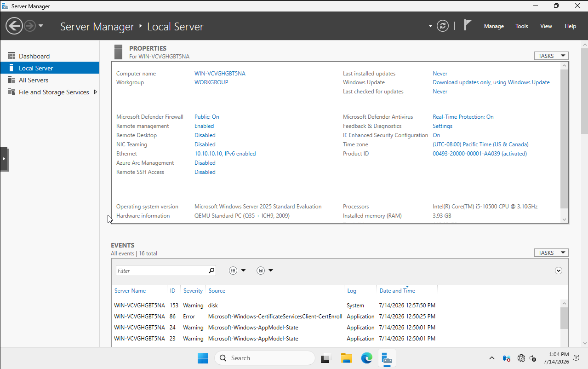Open Ethernet 10.10.10.10 settings link

click(x=225, y=154)
